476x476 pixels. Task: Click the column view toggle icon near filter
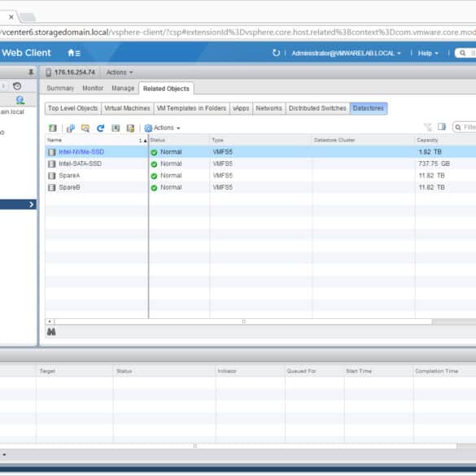(442, 127)
